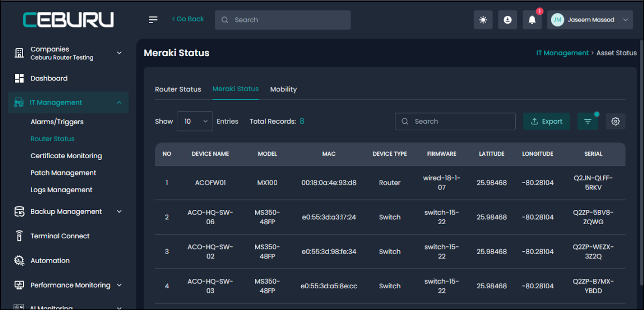644x310 pixels.
Task: Open the Show entries 10 dropdown
Action: (195, 121)
